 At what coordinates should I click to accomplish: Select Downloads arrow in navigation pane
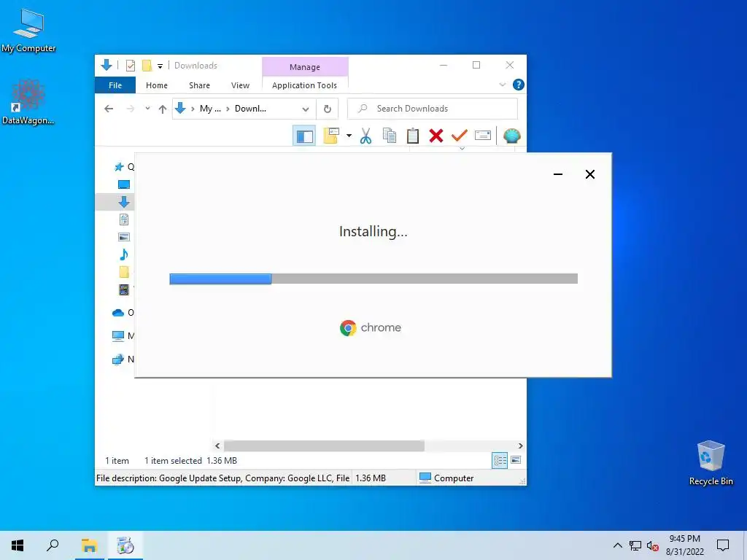click(124, 202)
